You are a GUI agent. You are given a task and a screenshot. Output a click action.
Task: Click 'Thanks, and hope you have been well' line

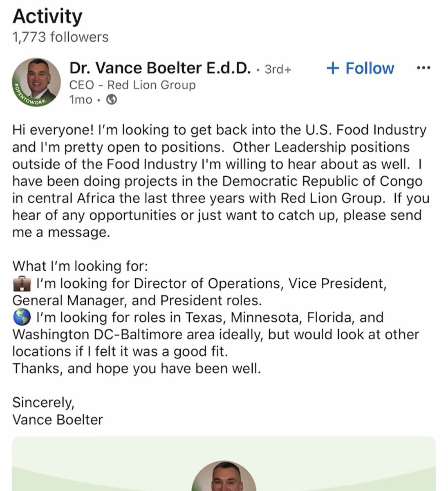[136, 369]
